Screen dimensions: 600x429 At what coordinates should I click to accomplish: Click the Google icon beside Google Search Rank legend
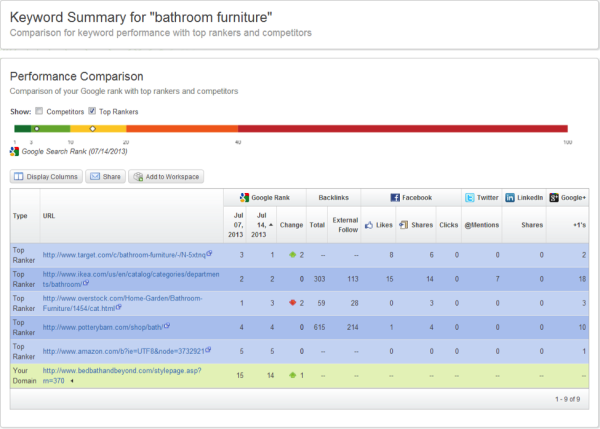click(x=15, y=152)
